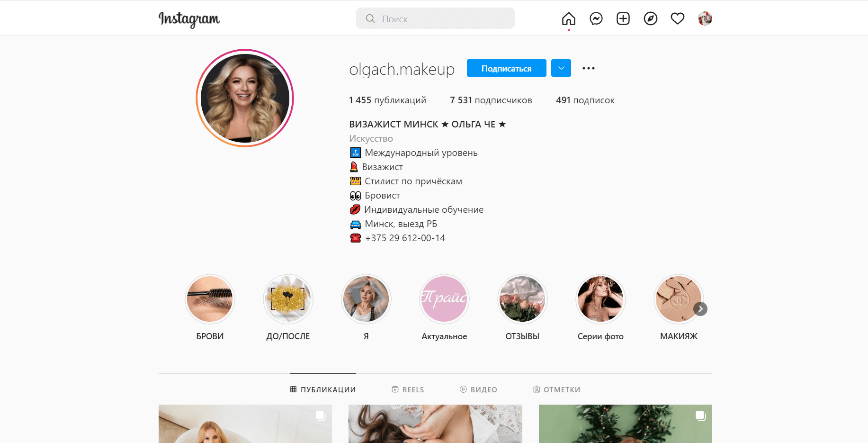Switch to the REELS tab

point(408,389)
